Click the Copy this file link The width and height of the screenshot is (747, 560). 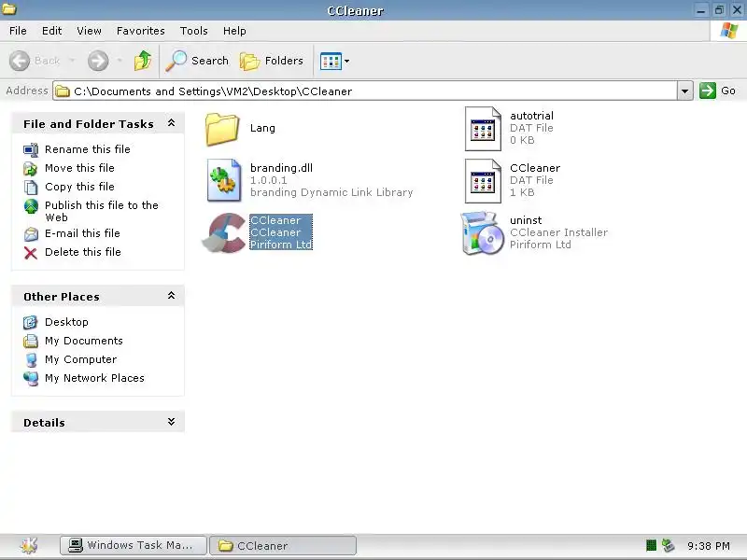[79, 187]
